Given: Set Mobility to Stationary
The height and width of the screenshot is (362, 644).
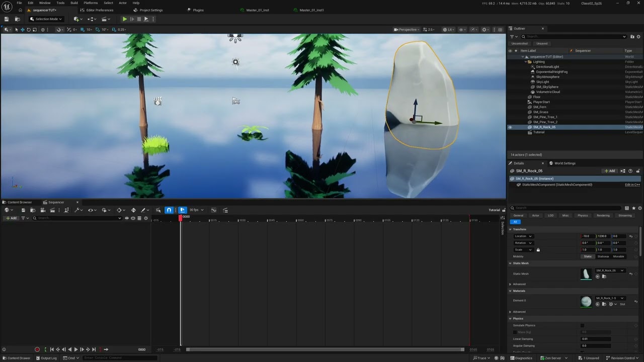Looking at the screenshot, I should (603, 256).
